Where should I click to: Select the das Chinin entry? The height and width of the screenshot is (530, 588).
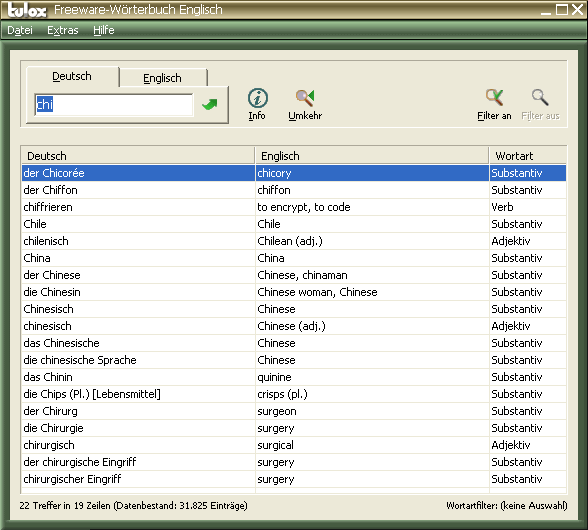point(294,377)
